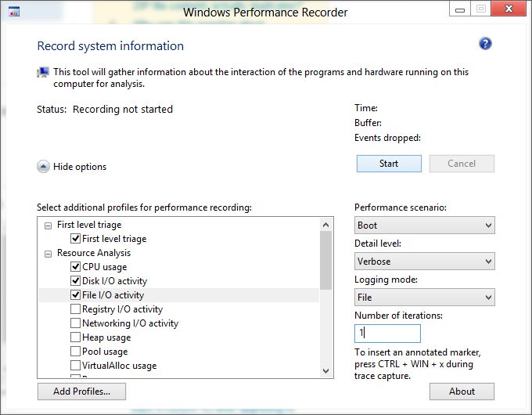Select the First level triage group label
This screenshot has width=532, height=415.
click(x=89, y=225)
